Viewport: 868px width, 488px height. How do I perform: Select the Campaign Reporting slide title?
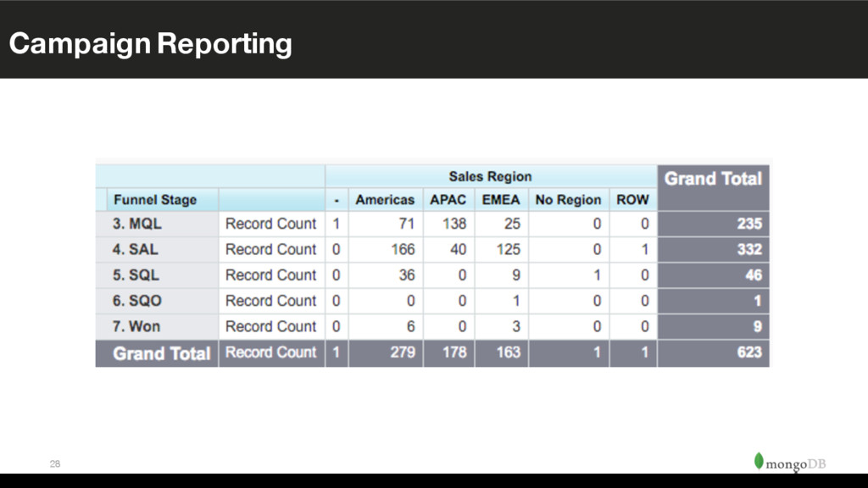[x=151, y=44]
